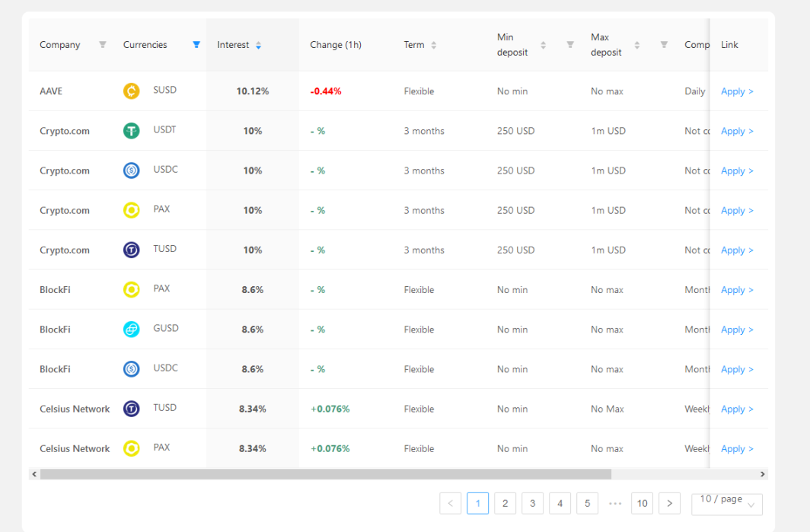Screen dimensions: 810x532
Task: Jump to page 10 of results
Action: click(642, 504)
